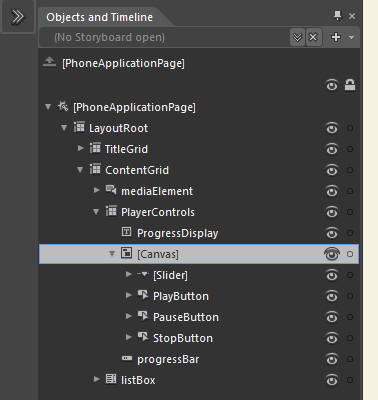Close the Objects and Timeline panel

pos(352,16)
